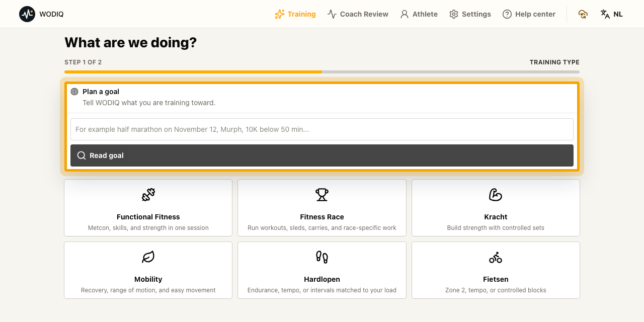Click 'Build strength with controlled sets' text
The height and width of the screenshot is (322, 644).
tap(496, 228)
